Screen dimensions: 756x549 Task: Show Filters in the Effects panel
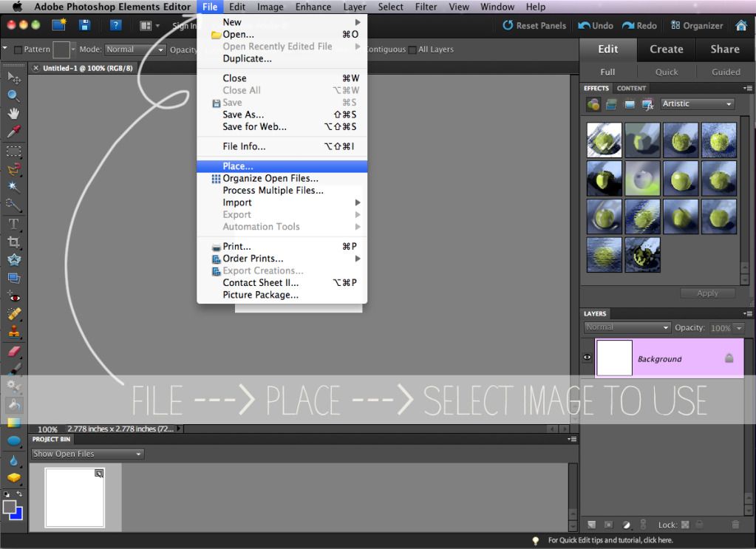point(593,104)
